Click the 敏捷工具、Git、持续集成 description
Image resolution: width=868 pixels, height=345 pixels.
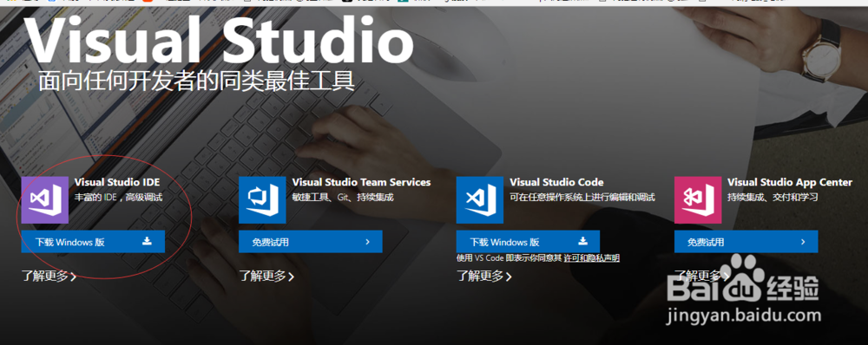[343, 197]
